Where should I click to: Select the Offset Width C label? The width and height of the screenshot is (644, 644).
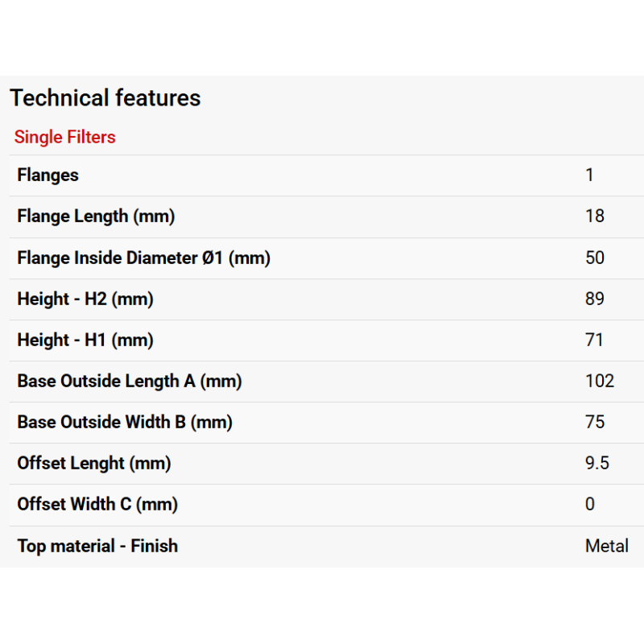97,505
